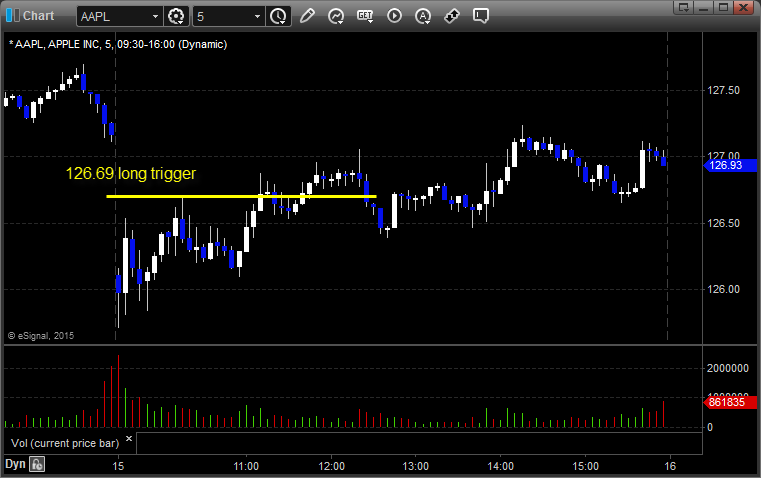
Task: Click the 13:00 time axis label
Action: click(415, 466)
